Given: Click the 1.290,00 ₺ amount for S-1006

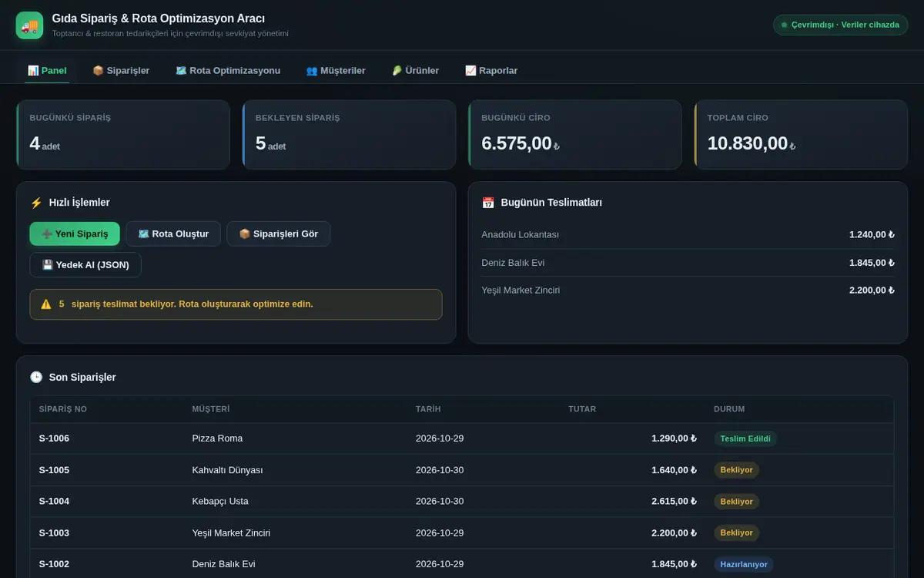Looking at the screenshot, I should 674,439.
